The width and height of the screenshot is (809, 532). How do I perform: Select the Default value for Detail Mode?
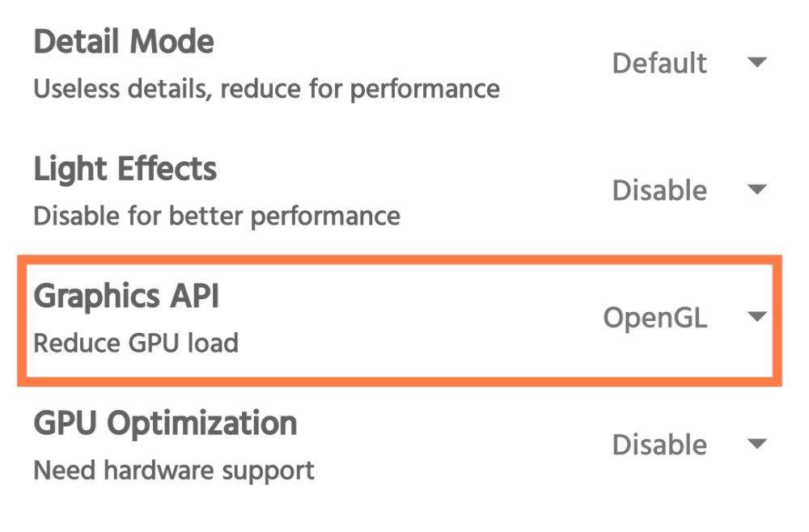click(x=659, y=63)
